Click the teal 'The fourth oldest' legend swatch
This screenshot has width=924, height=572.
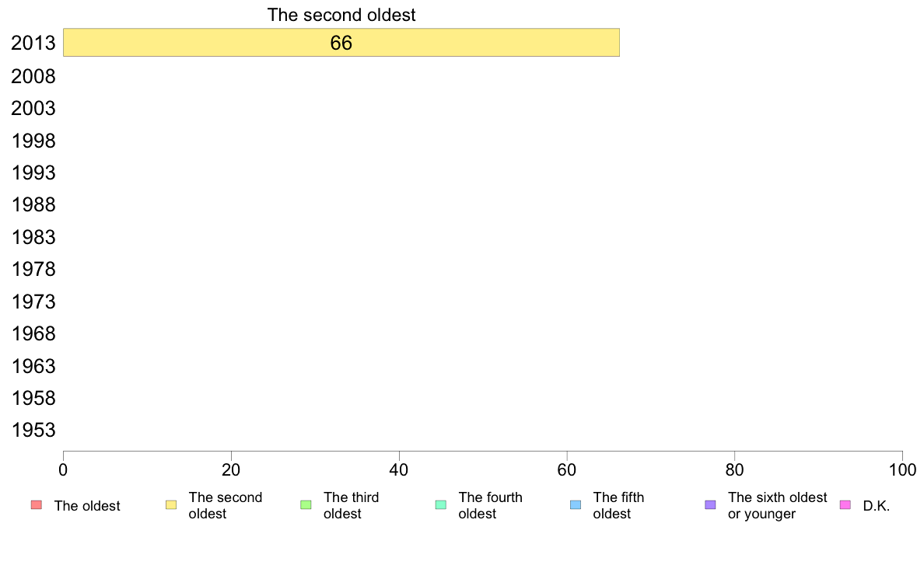(x=441, y=505)
